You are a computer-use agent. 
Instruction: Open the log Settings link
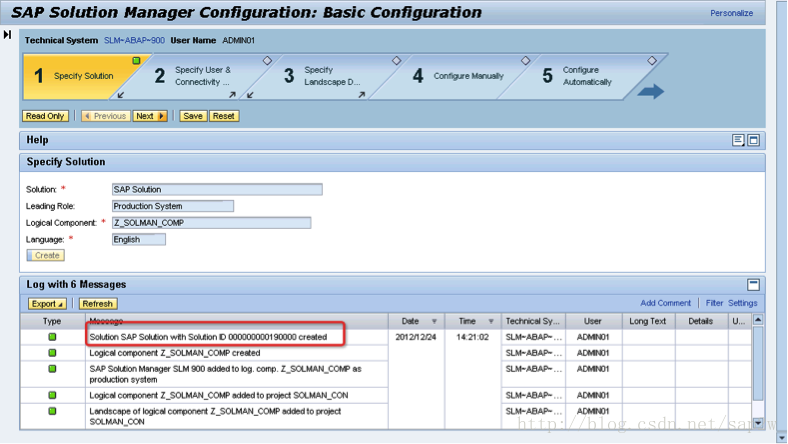click(742, 303)
